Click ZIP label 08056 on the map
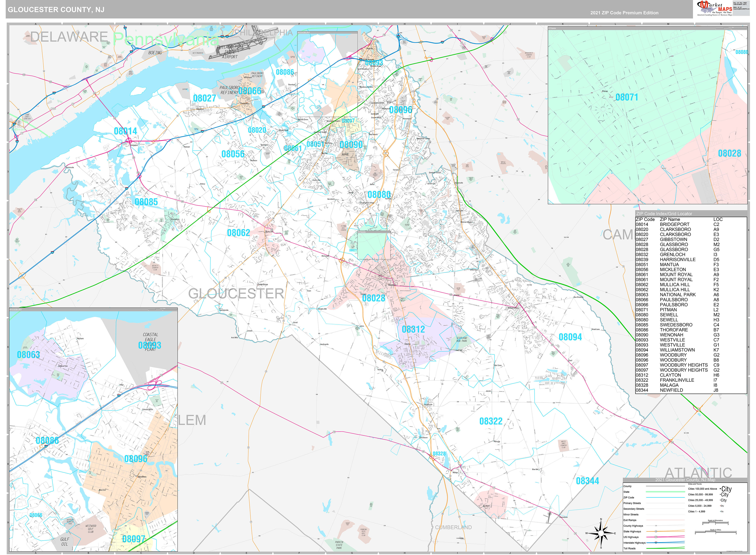The width and height of the screenshot is (756, 555). (x=233, y=154)
